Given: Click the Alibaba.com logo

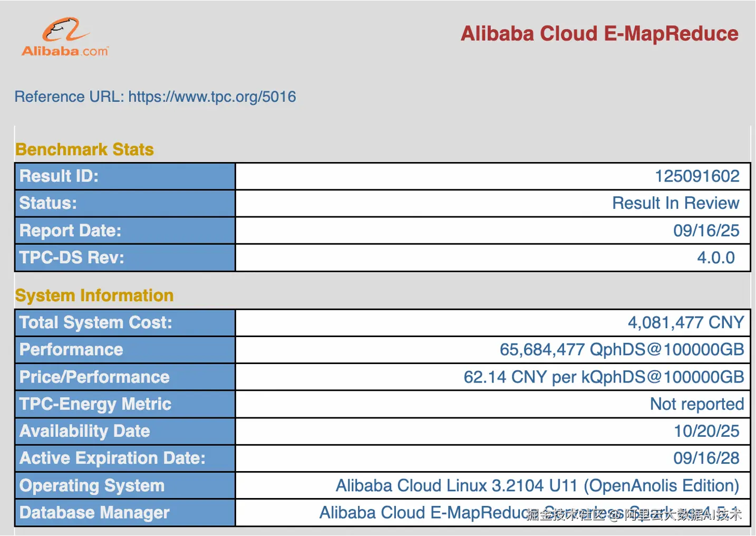Looking at the screenshot, I should [x=65, y=37].
